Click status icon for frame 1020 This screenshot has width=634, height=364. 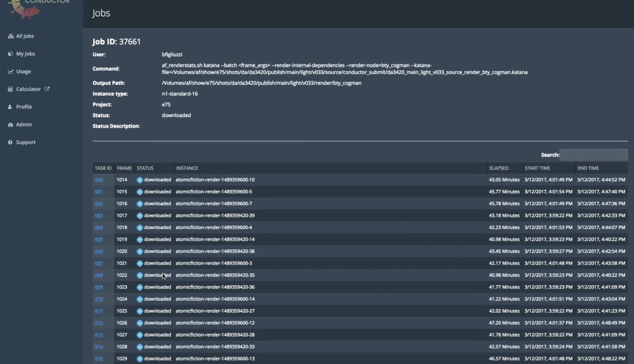pyautogui.click(x=140, y=251)
